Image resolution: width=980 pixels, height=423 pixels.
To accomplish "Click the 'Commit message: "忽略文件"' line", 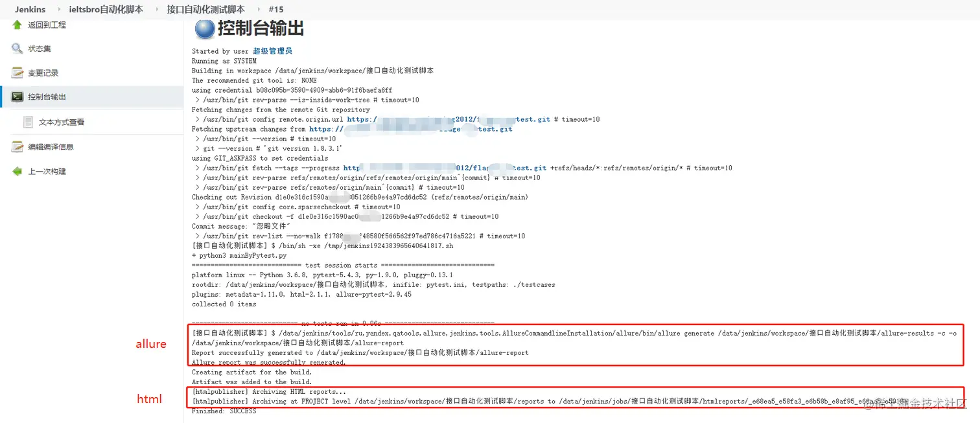I will pyautogui.click(x=240, y=226).
